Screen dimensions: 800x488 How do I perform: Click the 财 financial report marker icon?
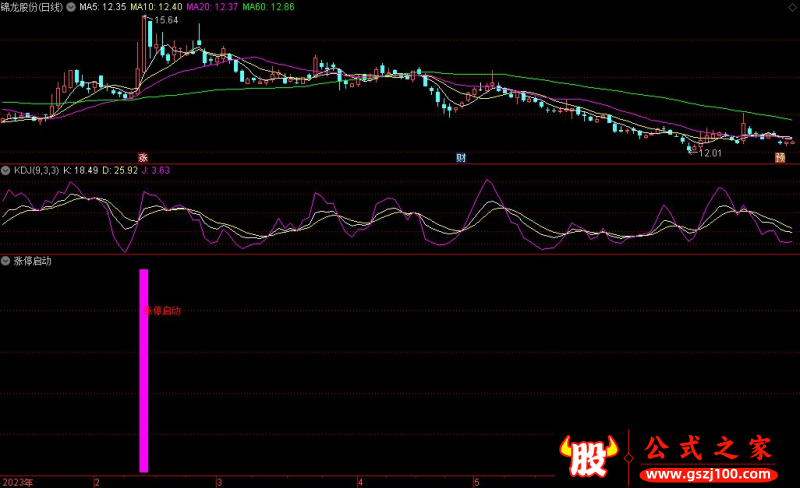point(460,157)
